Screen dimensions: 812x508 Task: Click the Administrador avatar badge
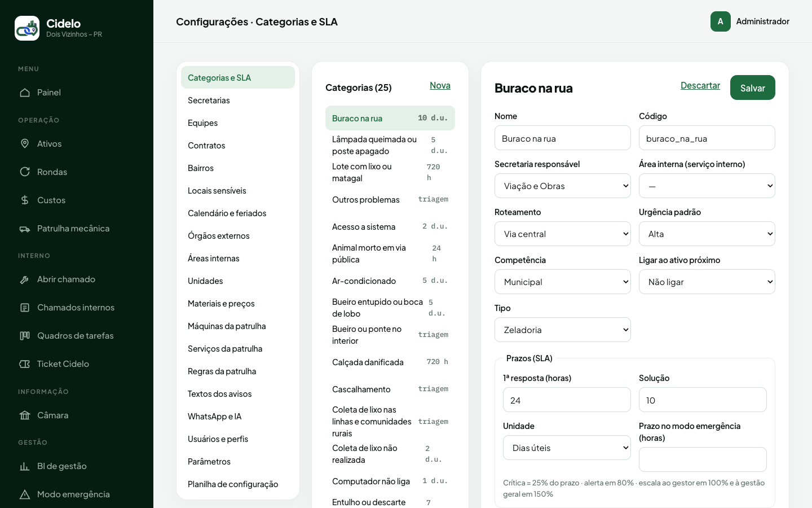[721, 21]
